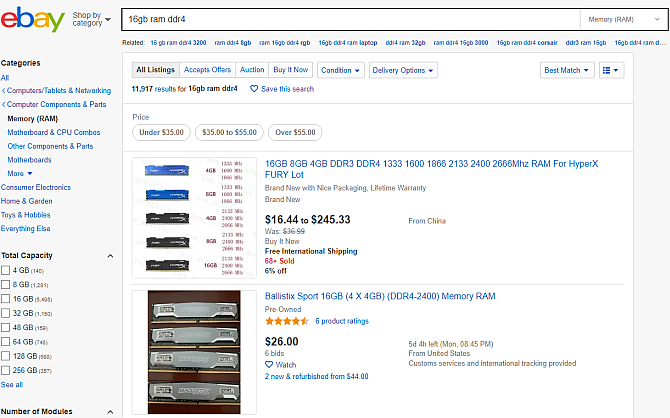The width and height of the screenshot is (670, 418).
Task: Open the list view options icon
Action: click(x=611, y=70)
